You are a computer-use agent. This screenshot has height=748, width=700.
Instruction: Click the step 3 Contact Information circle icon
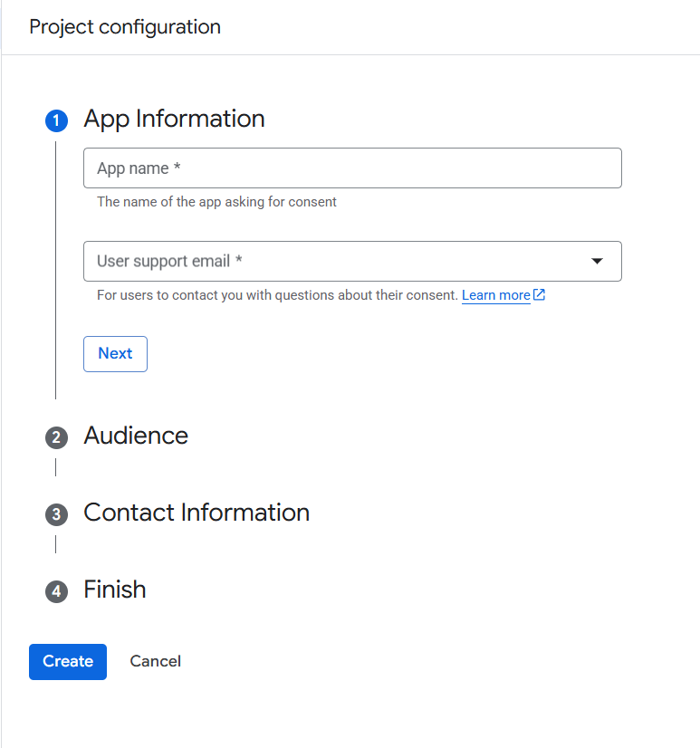56,514
